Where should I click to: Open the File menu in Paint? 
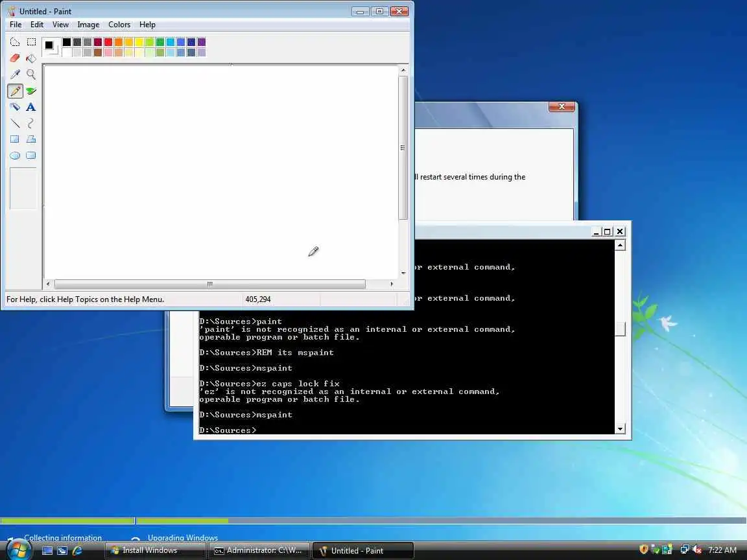[16, 24]
